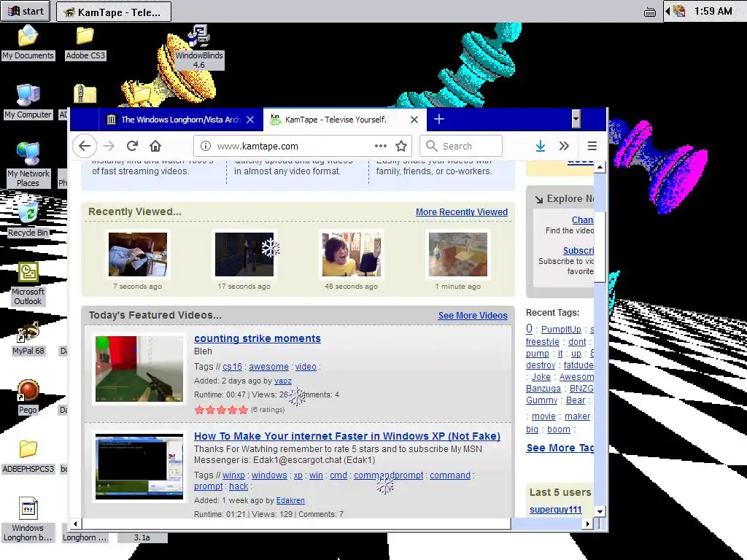
Task: Open internet faster video thumbnail
Action: (x=139, y=467)
